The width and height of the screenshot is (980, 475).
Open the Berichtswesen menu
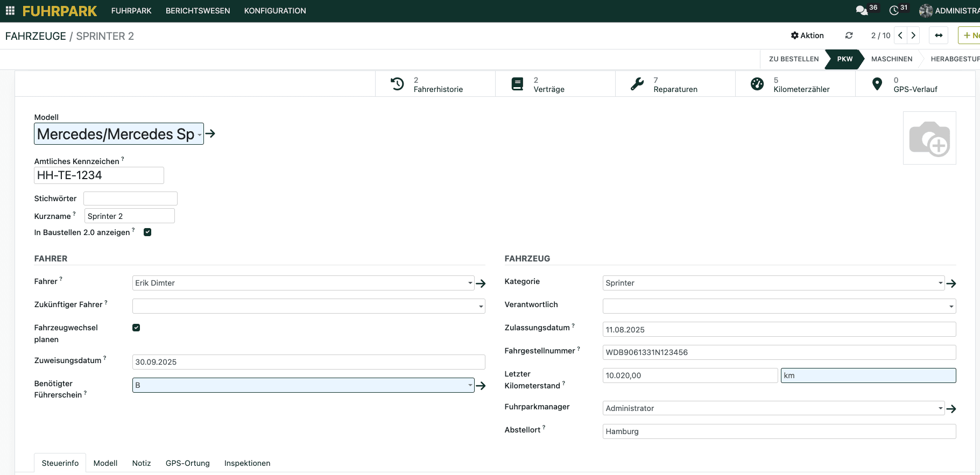point(198,11)
